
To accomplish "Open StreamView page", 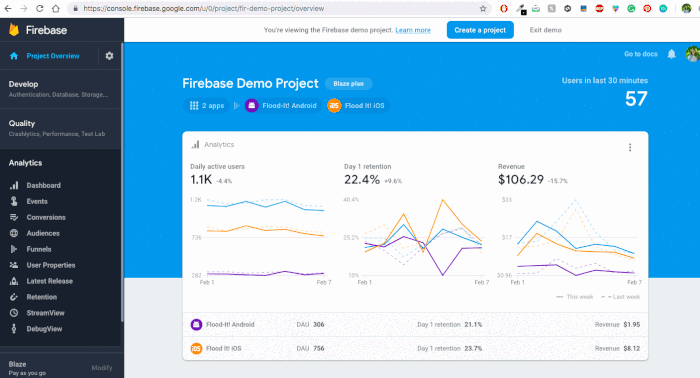I will (x=46, y=313).
